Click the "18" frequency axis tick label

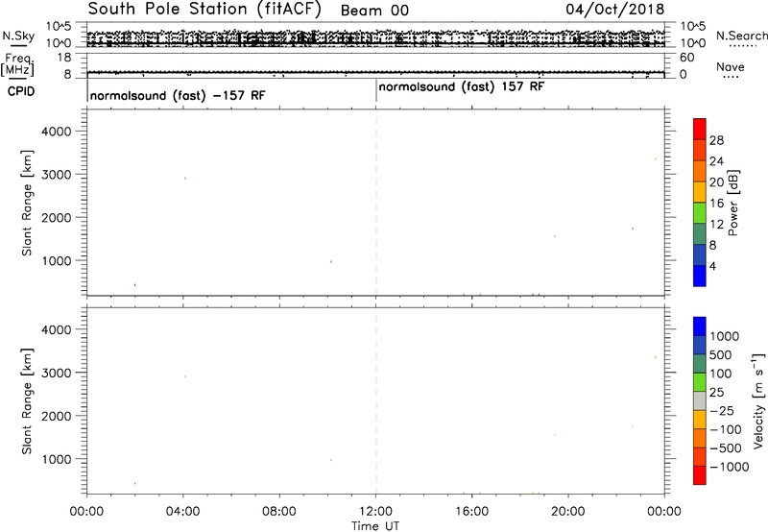click(x=64, y=58)
